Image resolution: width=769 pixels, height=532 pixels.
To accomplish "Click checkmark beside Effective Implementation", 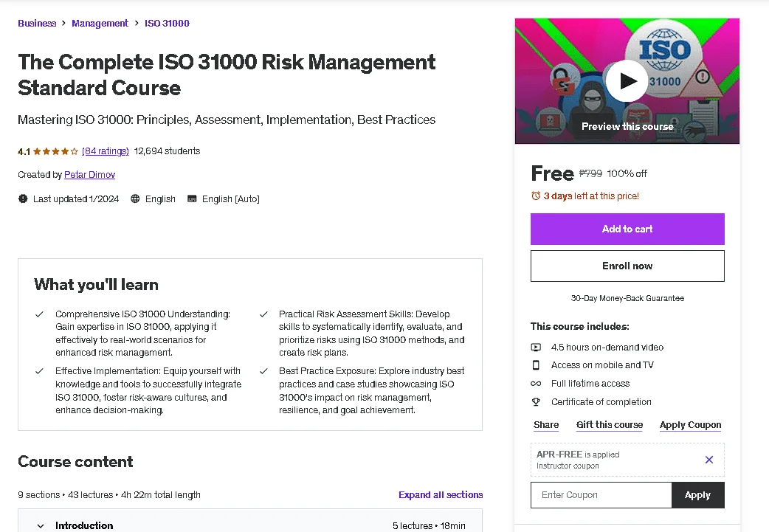I will pos(39,371).
